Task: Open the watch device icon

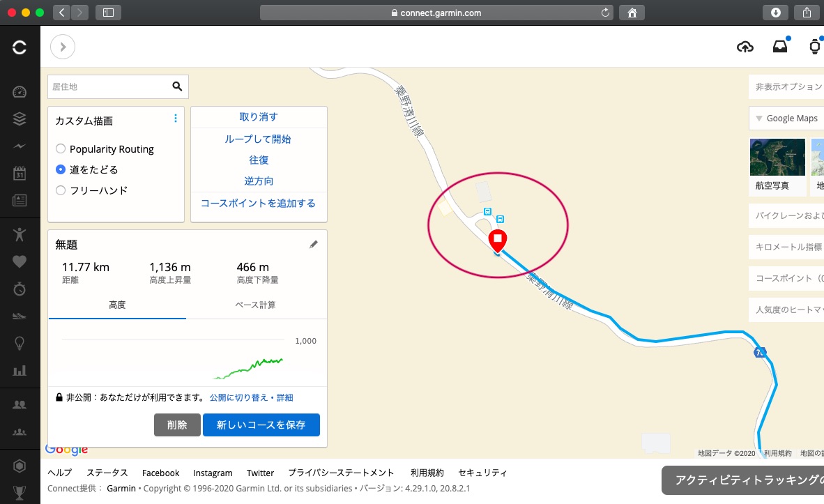Action: [814, 46]
